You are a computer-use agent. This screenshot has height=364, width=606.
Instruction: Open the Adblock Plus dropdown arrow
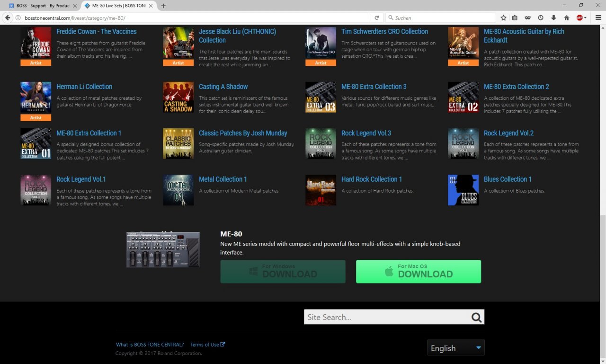tap(586, 18)
